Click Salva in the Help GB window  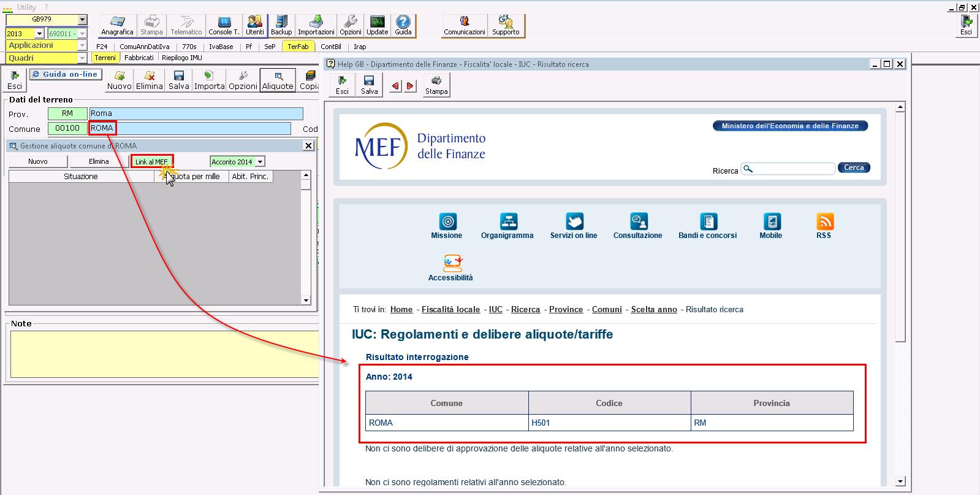[x=369, y=85]
